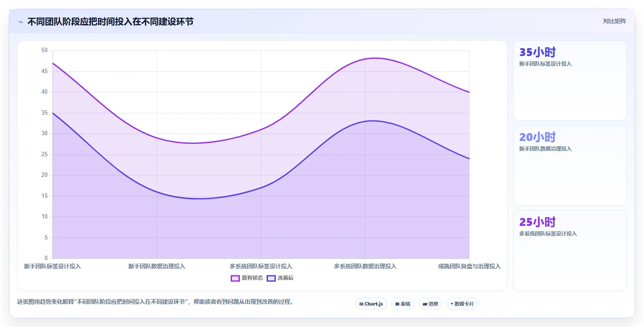
Task: Click the y-axis value 35
Action: [x=44, y=113]
